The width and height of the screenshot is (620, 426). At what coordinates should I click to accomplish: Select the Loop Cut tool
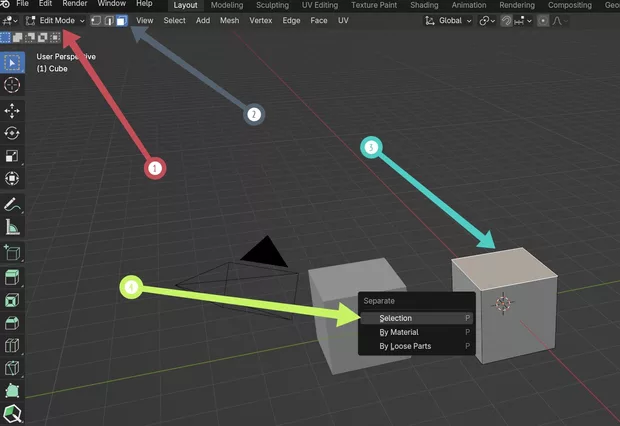coord(12,346)
